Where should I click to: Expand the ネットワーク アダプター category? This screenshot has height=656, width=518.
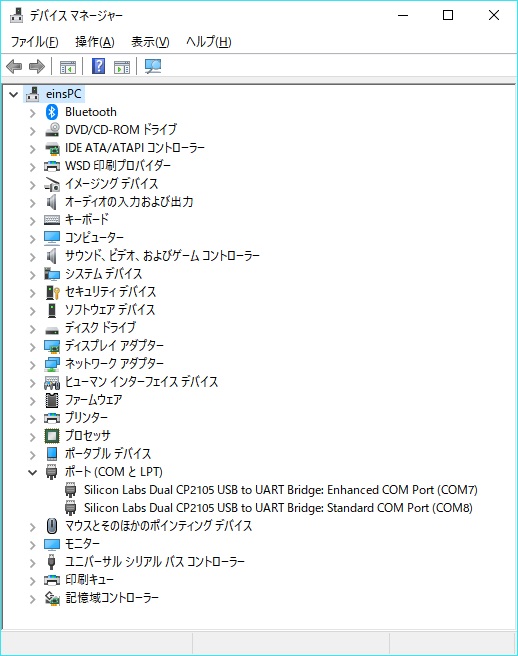tap(33, 364)
